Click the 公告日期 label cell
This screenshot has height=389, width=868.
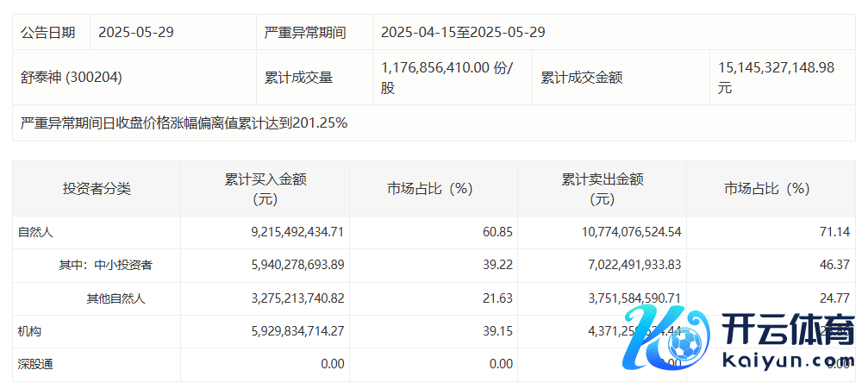pos(48,33)
